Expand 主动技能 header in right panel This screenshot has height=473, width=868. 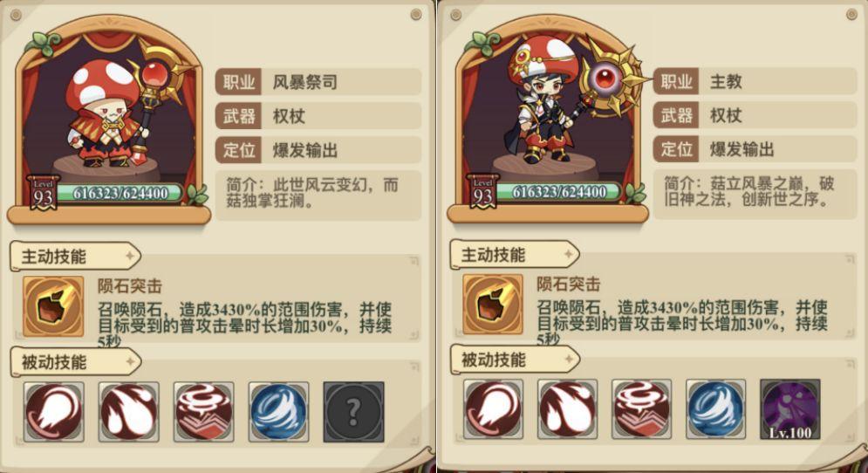point(515,255)
